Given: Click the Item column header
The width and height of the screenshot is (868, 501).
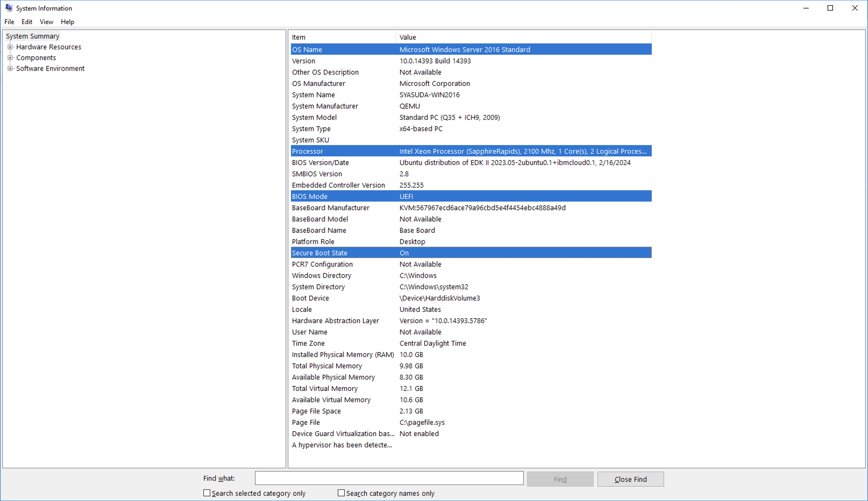Looking at the screenshot, I should pyautogui.click(x=343, y=37).
